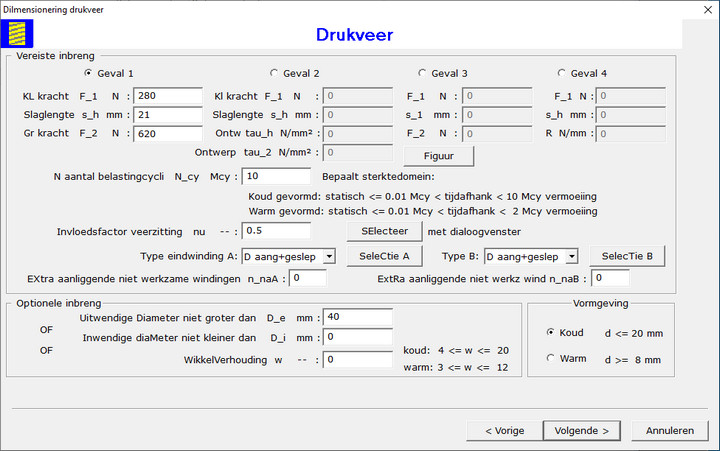This screenshot has width=720, height=451.
Task: Focus Invloedsfactor veerzitting nu field
Action: [x=276, y=231]
